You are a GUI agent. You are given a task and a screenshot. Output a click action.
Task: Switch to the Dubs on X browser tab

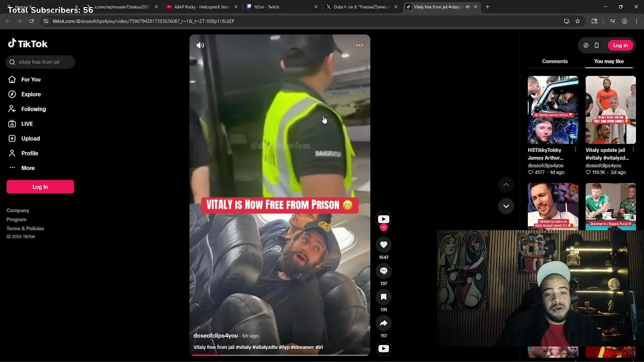[360, 7]
